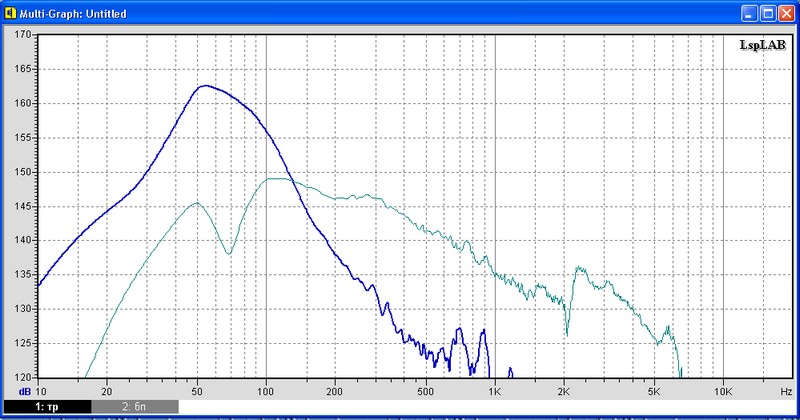Click the 125 value on the dB axis
This screenshot has height=420, width=800.
pyautogui.click(x=23, y=343)
